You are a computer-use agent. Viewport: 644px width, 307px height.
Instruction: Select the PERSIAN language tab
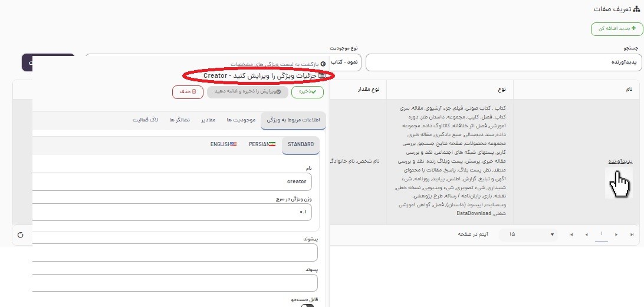262,144
